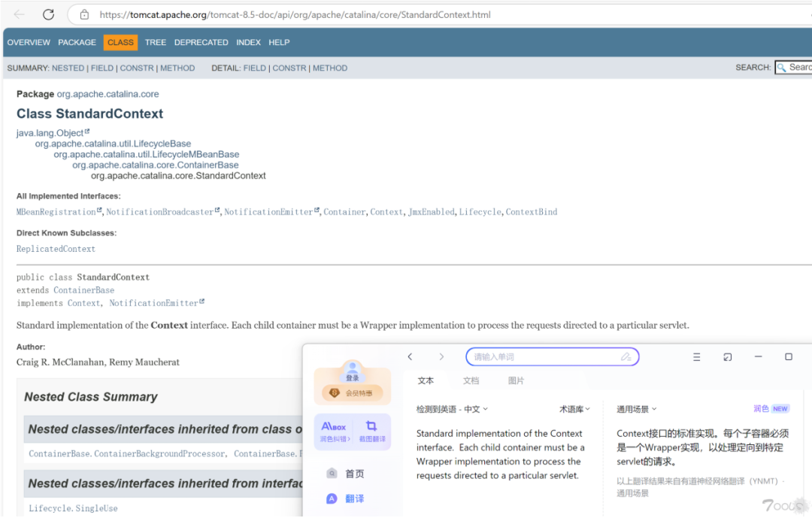812x521 pixels.
Task: Select the highlighted CLASS nav item
Action: tap(120, 42)
